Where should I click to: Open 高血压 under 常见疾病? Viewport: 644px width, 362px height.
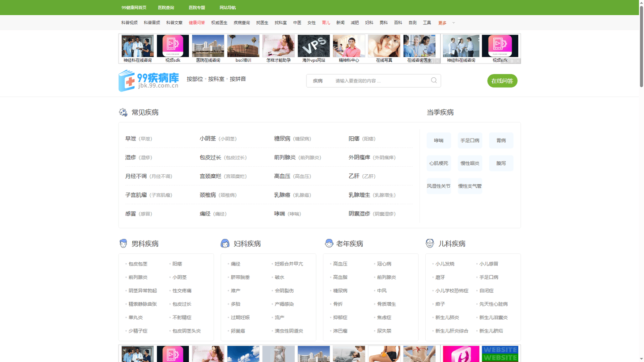(x=282, y=176)
